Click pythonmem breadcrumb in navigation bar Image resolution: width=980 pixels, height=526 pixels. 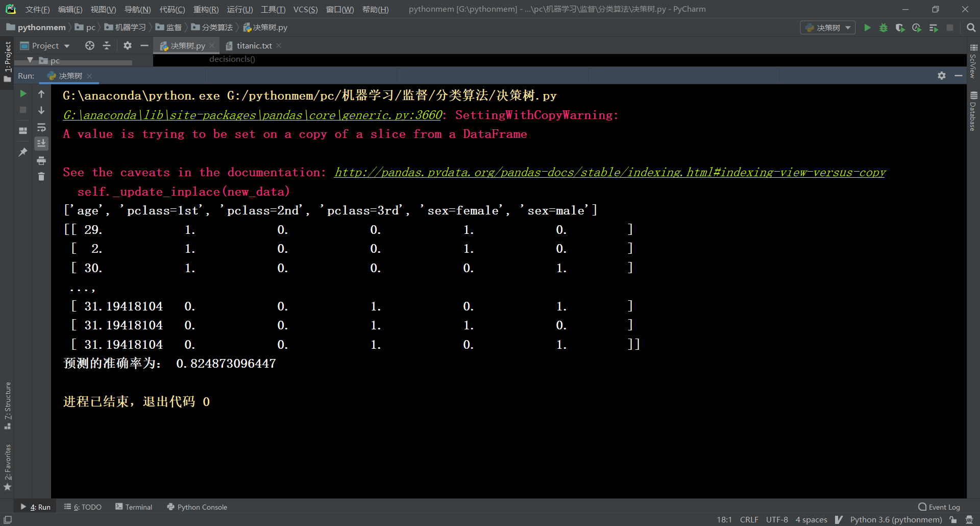tap(36, 28)
